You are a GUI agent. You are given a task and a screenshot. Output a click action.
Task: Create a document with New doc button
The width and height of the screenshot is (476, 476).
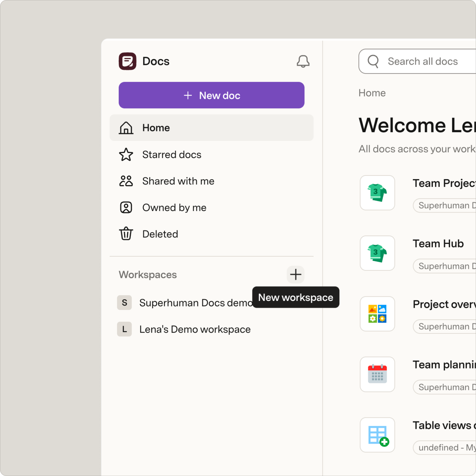click(x=212, y=95)
